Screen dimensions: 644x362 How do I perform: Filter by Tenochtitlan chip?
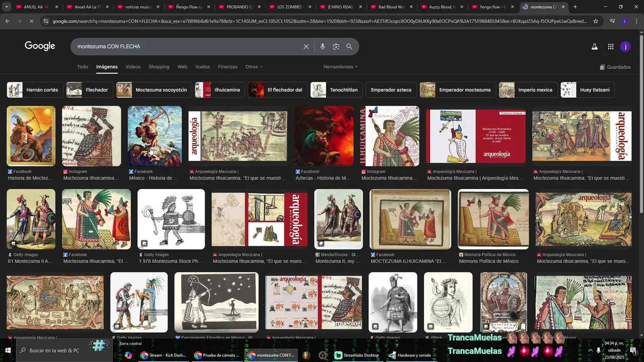click(x=337, y=90)
